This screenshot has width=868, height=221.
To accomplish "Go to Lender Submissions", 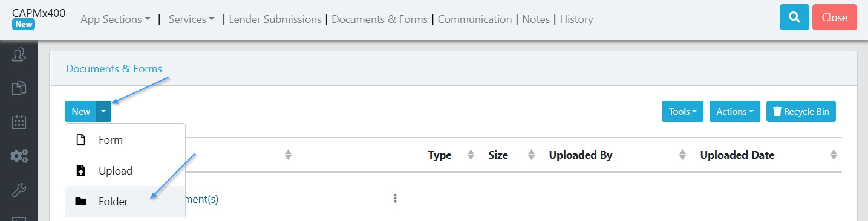I will click(275, 19).
